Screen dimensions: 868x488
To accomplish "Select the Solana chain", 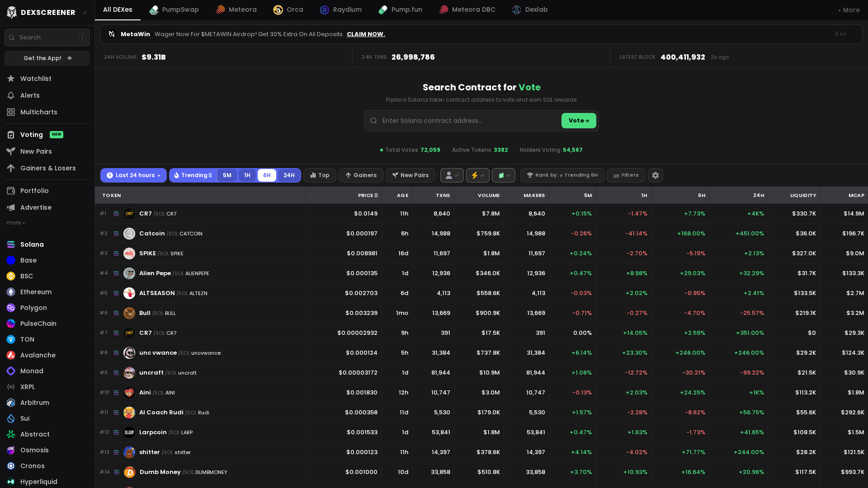I will (47, 244).
